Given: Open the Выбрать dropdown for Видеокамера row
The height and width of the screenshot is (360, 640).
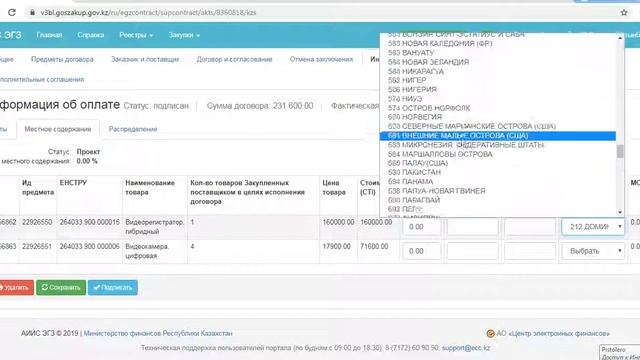Looking at the screenshot, I should (x=593, y=251).
